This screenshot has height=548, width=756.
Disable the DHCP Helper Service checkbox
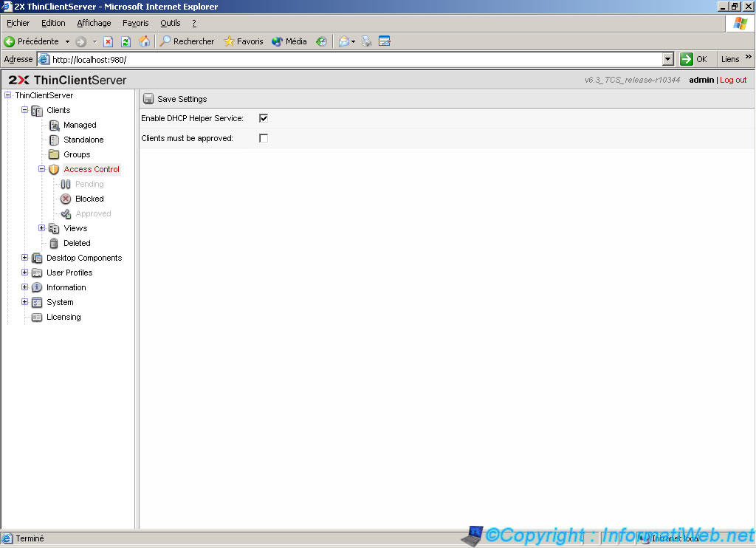[264, 118]
